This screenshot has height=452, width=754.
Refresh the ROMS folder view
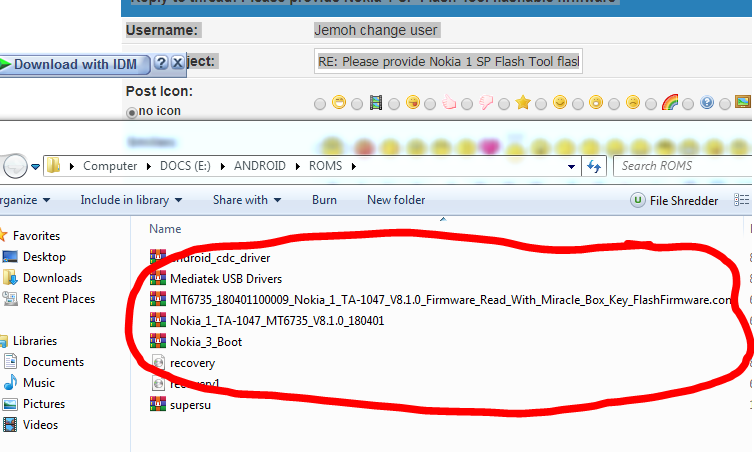pyautogui.click(x=594, y=166)
